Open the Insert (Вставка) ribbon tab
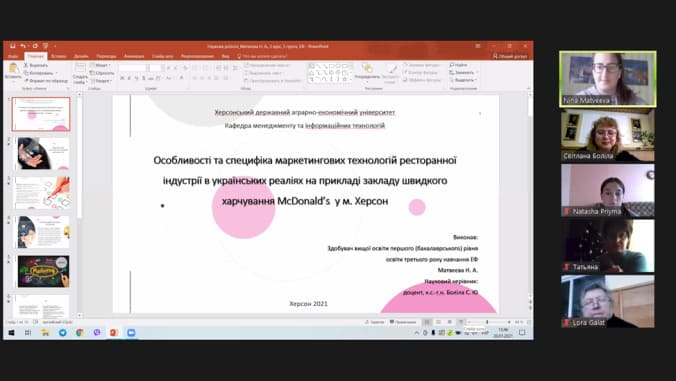This screenshot has height=381, width=676. tap(59, 56)
